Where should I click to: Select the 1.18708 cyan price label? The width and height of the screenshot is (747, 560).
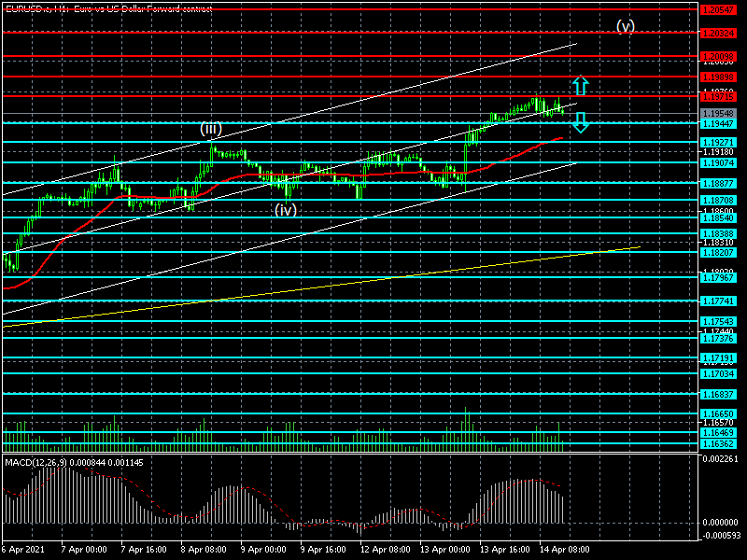pos(718,201)
